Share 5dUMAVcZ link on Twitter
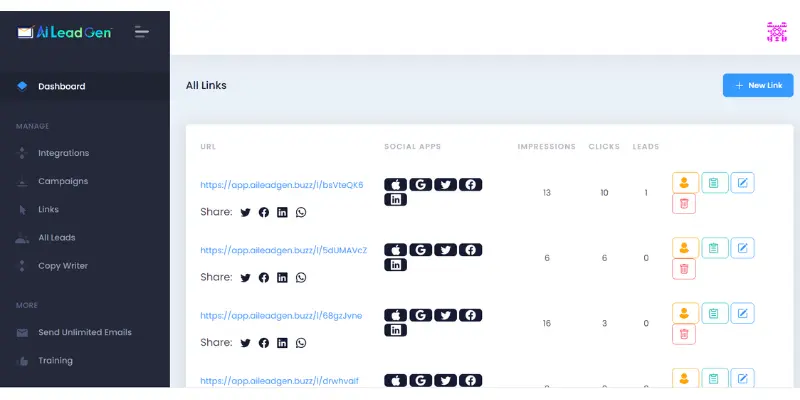 click(x=245, y=278)
